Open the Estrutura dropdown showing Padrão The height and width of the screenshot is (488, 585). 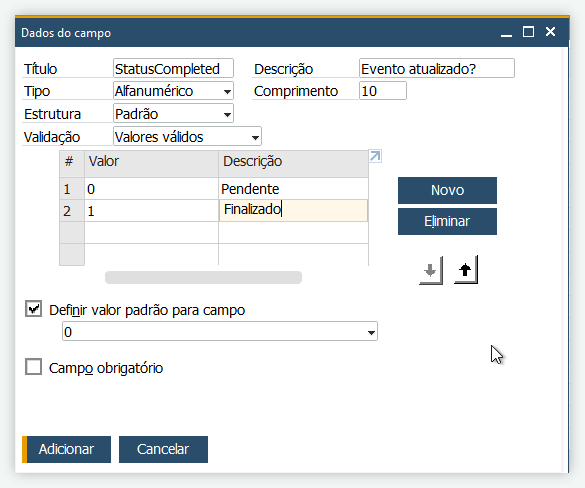pyautogui.click(x=173, y=114)
